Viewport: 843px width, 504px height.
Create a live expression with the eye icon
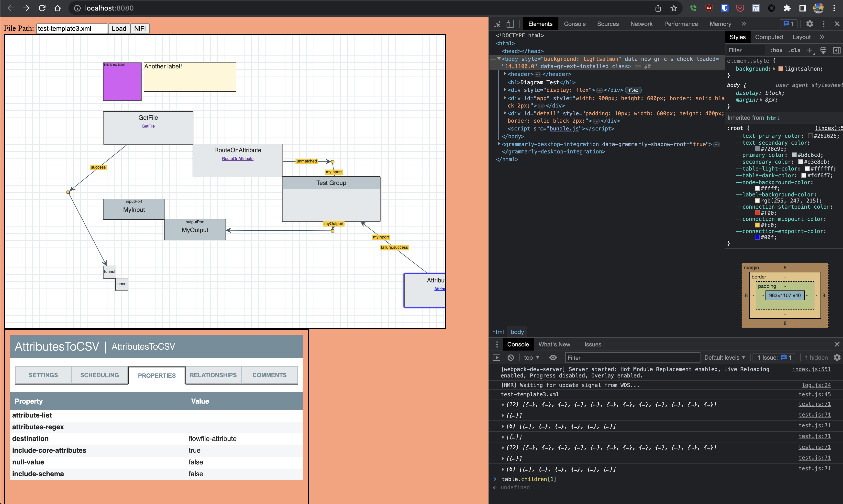tap(553, 357)
